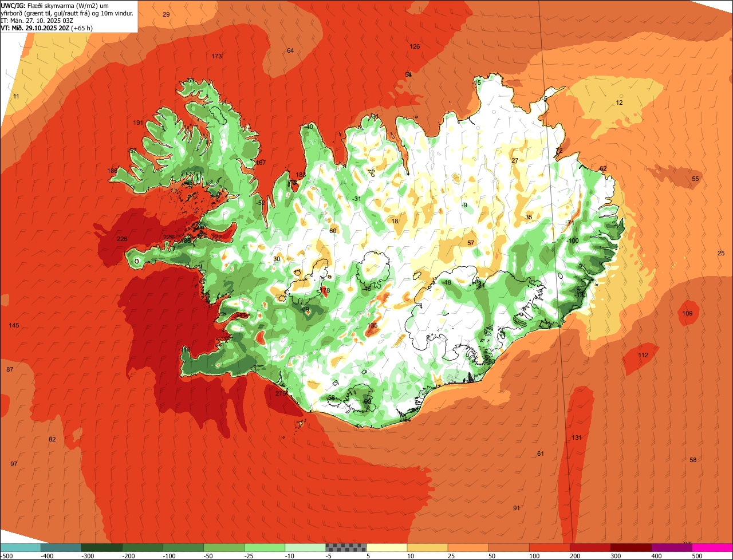This screenshot has height=560, width=733.
Task: Click the map value 25 at the right edge
Action: (721, 253)
